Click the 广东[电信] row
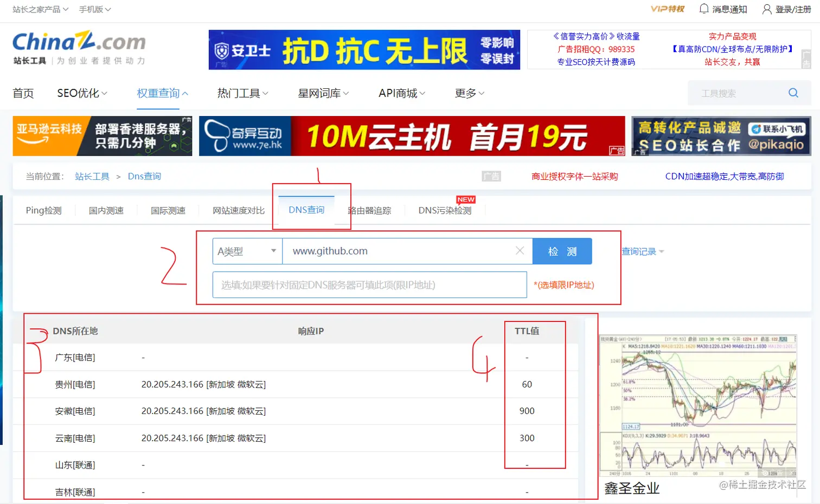 pos(296,357)
